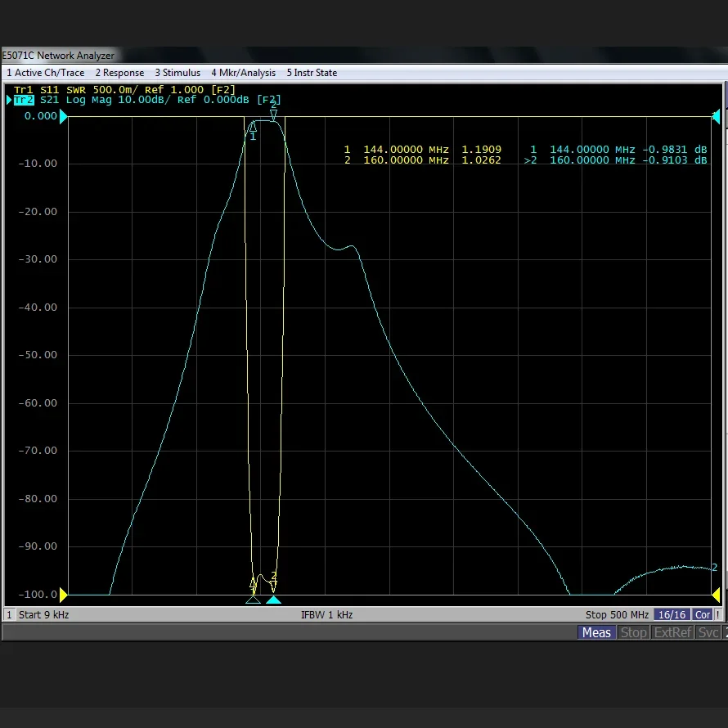Viewport: 728px width, 728px height.
Task: Select marker 2 triangle at trace top
Action: tap(273, 115)
